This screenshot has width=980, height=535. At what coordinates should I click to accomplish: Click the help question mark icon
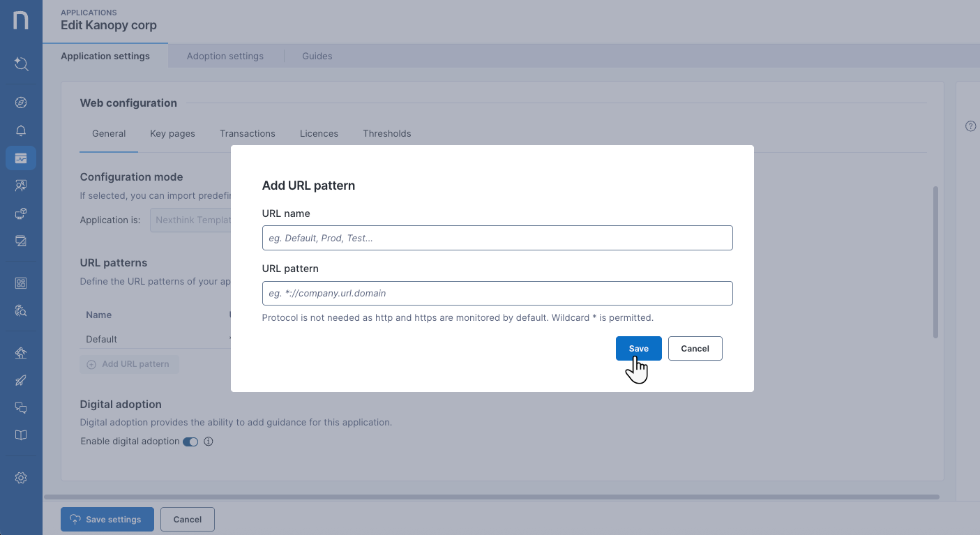970,126
